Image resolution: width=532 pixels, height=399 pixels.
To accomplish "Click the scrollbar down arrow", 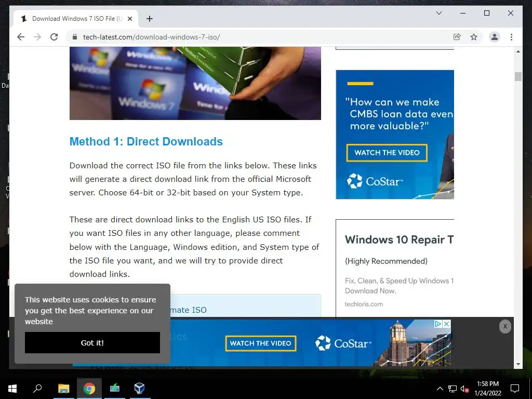I will (518, 364).
